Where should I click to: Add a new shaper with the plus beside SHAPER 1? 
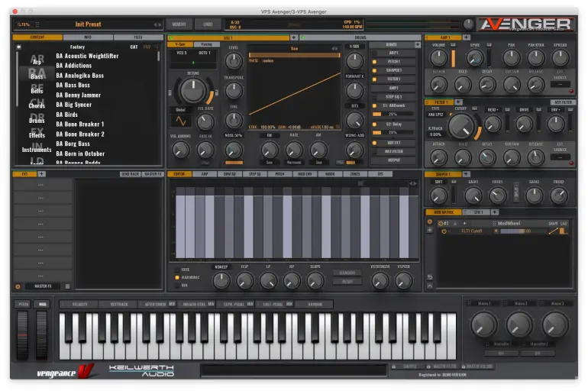click(466, 174)
